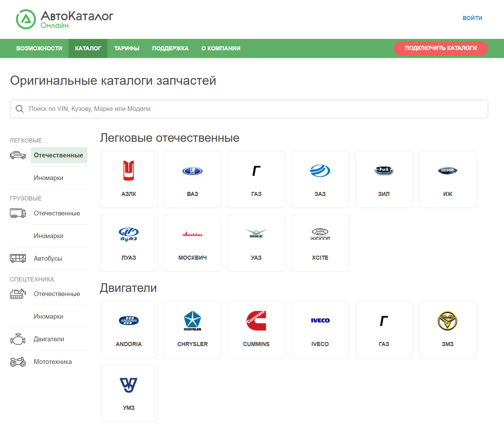Click the CUMMINS engine name label
The width and height of the screenshot is (504, 435).
(x=256, y=344)
